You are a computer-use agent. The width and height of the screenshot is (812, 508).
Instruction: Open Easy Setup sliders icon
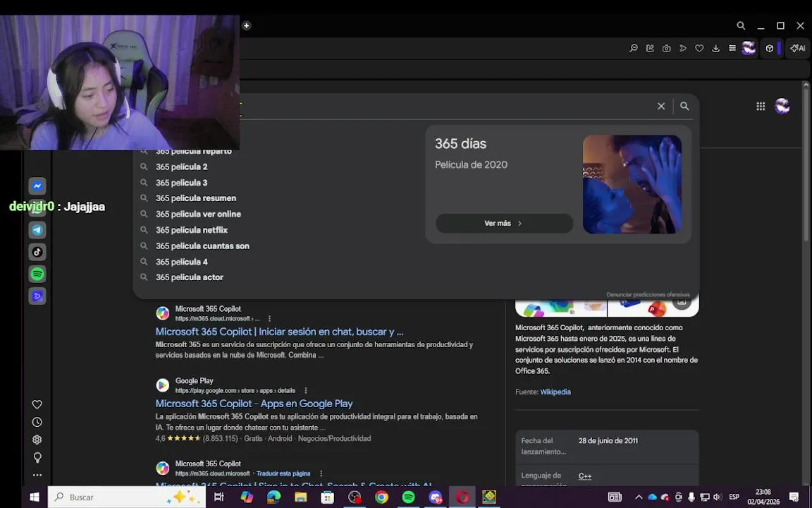732,48
